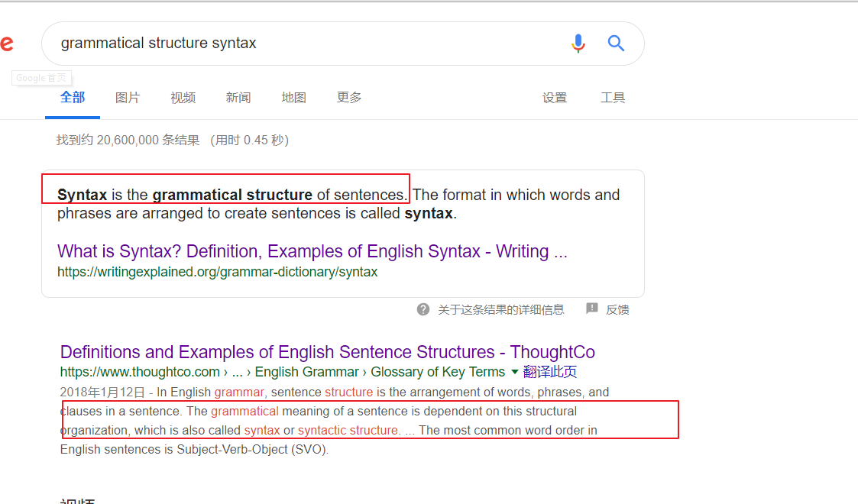Viewport: 858px width, 504px height.
Task: Open dropdown arrow beside Glossary of Key Terms
Action: click(515, 372)
